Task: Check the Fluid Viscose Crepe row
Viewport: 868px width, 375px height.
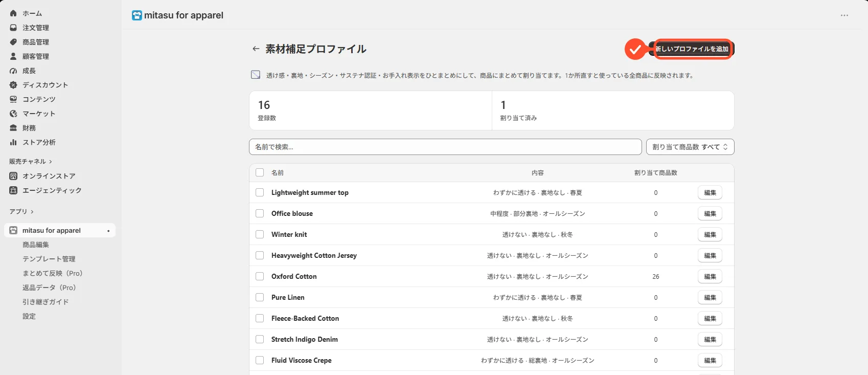Action: (260, 360)
